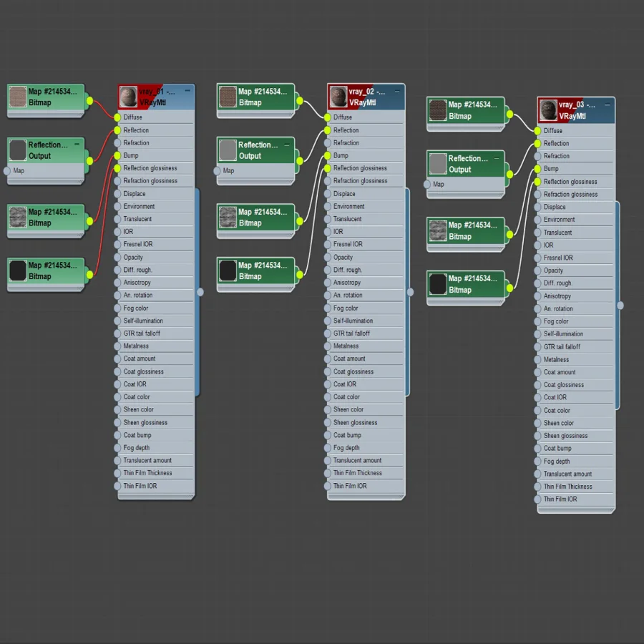Select the Coat bump slot on vray_03
Screen dimensions: 644x644
[x=575, y=448]
